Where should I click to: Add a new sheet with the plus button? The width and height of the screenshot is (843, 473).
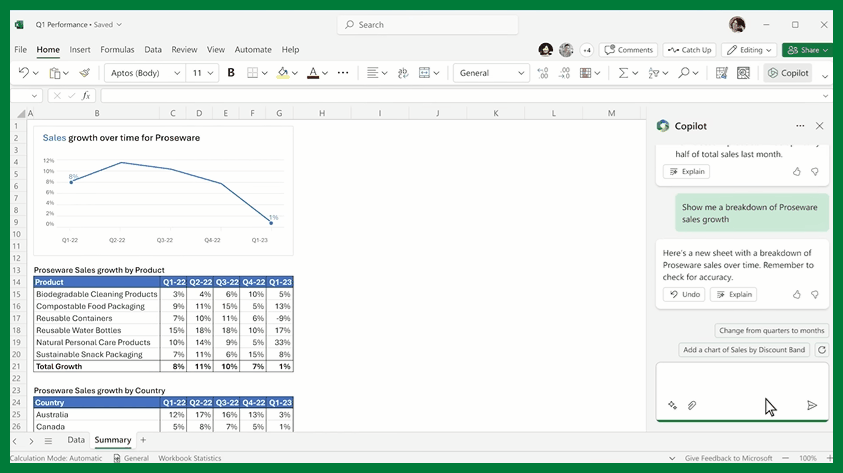tap(143, 440)
